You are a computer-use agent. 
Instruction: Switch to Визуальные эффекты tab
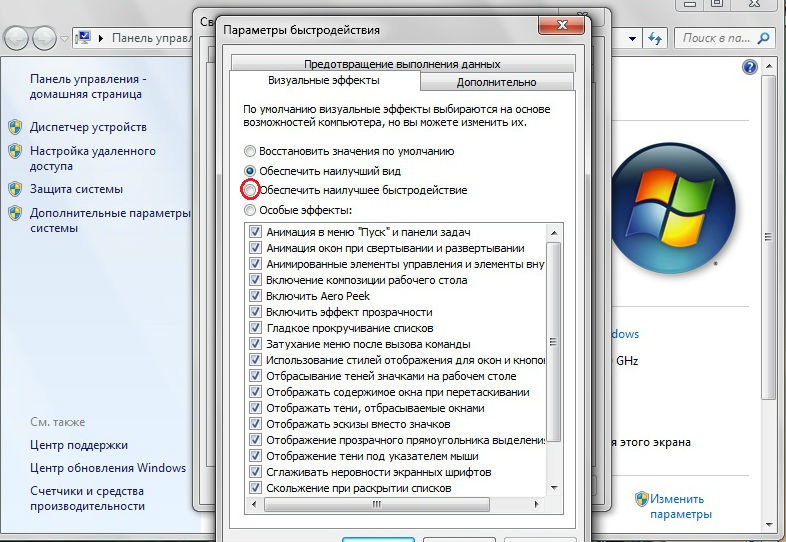[x=324, y=80]
